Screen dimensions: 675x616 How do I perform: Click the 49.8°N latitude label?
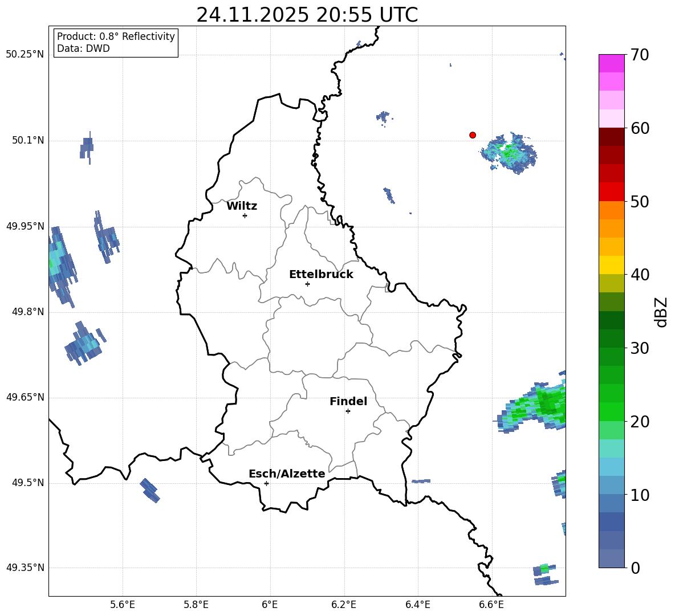pyautogui.click(x=27, y=312)
